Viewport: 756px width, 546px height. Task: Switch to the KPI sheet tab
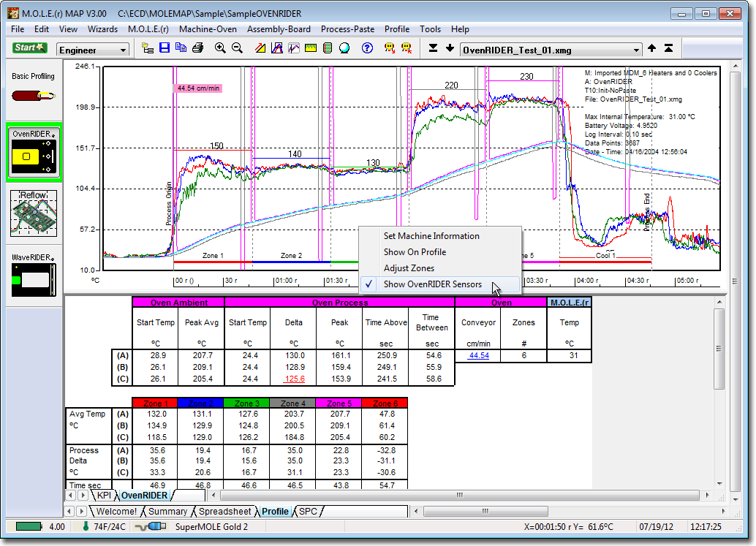tap(104, 496)
